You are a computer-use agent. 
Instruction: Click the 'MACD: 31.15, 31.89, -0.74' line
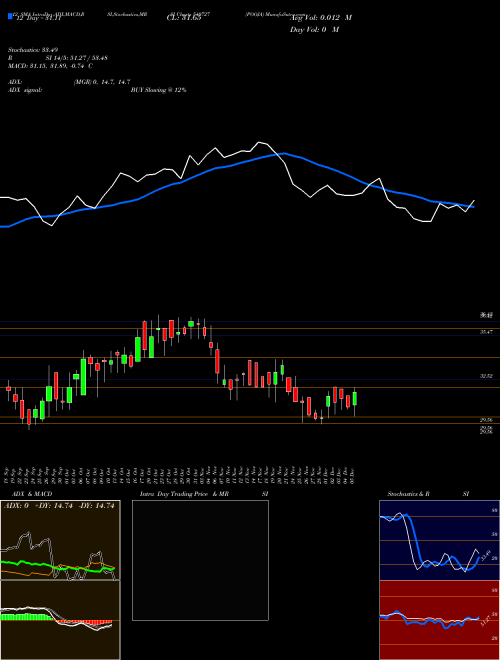point(50,66)
